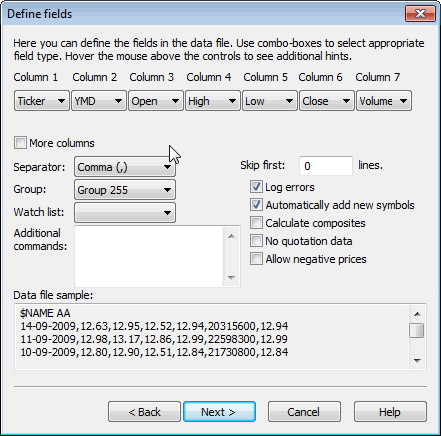Click inside Additional commands text area
The image size is (441, 436).
coord(149,256)
